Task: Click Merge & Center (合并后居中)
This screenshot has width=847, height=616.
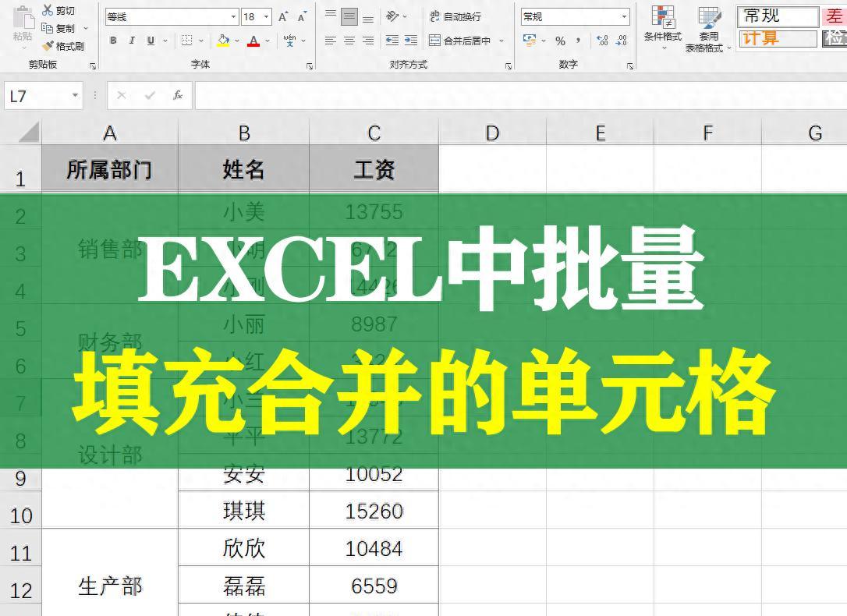Action: click(x=459, y=41)
